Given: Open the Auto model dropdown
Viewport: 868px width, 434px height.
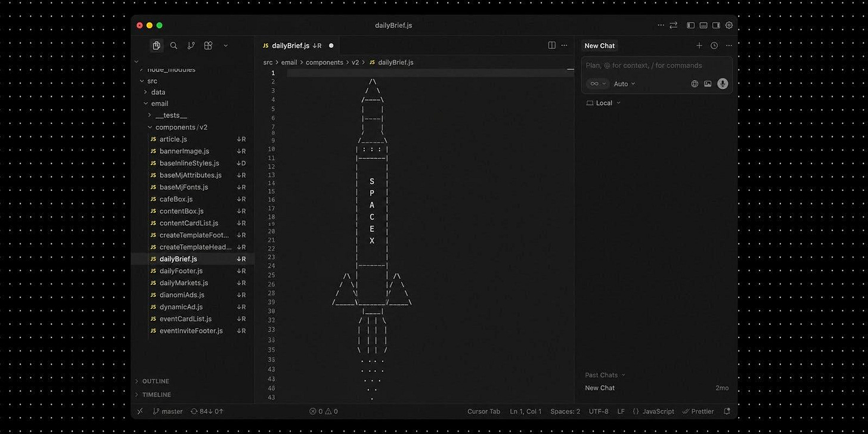Looking at the screenshot, I should (624, 84).
